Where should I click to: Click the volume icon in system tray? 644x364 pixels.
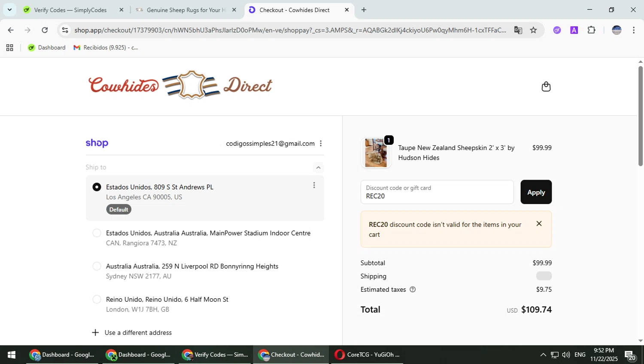click(566, 355)
